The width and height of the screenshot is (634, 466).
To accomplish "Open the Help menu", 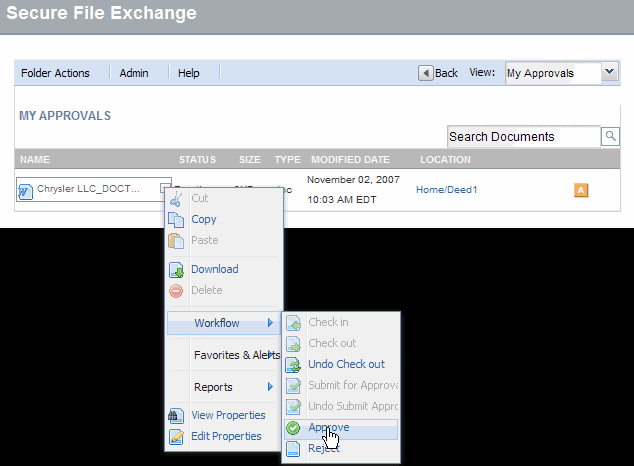I will click(x=189, y=73).
